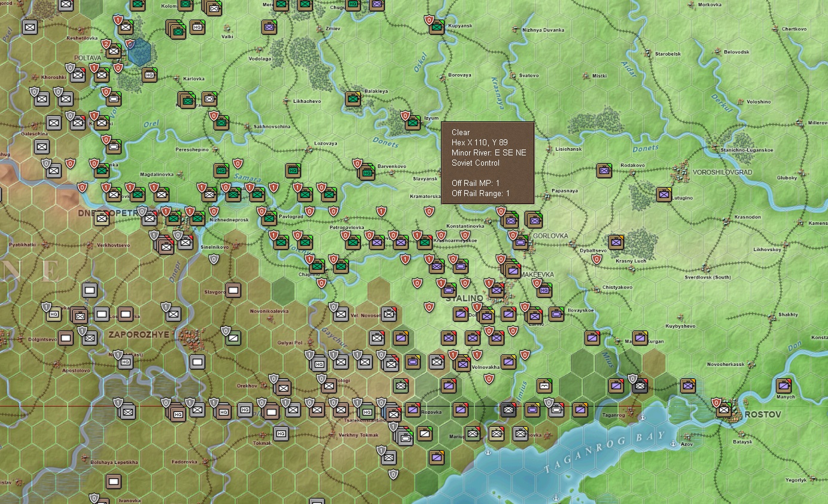Select the purple unit west of Rodakovo
Viewport: 828px width, 504px height.
tap(604, 171)
